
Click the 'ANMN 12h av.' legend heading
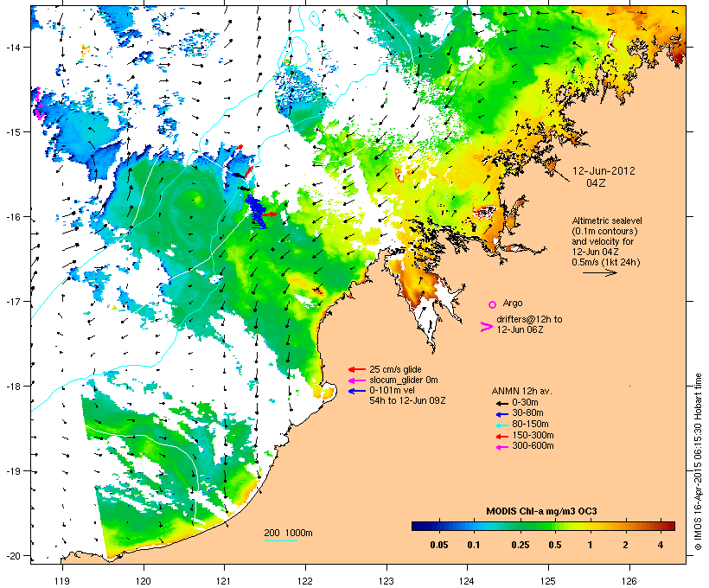pos(521,391)
